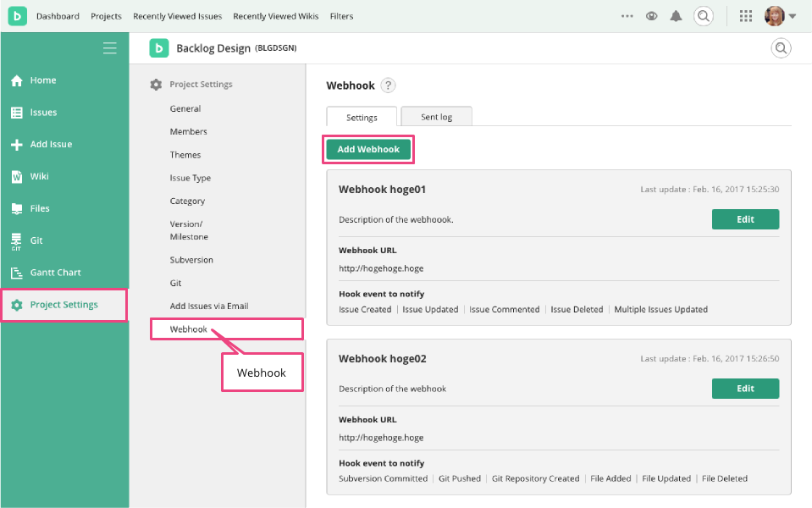This screenshot has width=812, height=508.
Task: Click 'Issue Updated' hook event
Action: tap(430, 309)
